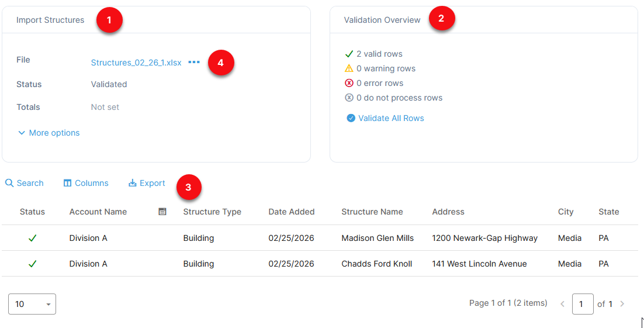This screenshot has height=328, width=644.
Task: Click the gray do not process rows icon
Action: [x=349, y=98]
